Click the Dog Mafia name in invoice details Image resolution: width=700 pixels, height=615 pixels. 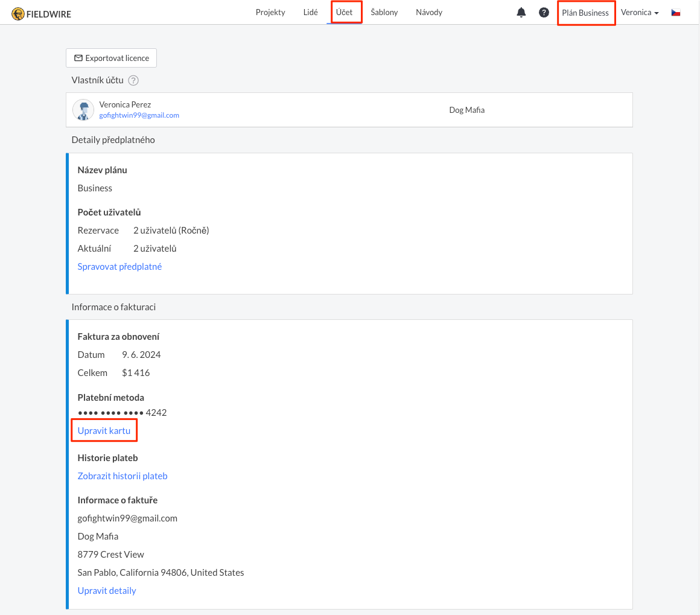coord(98,537)
